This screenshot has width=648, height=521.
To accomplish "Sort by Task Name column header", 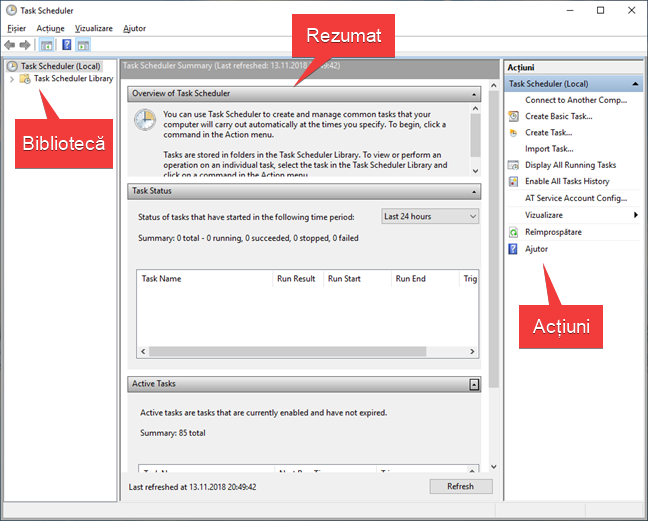I will pos(205,279).
